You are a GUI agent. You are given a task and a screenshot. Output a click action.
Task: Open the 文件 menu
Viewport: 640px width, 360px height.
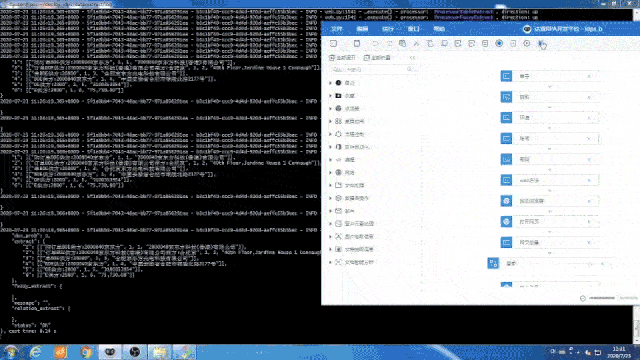click(337, 29)
